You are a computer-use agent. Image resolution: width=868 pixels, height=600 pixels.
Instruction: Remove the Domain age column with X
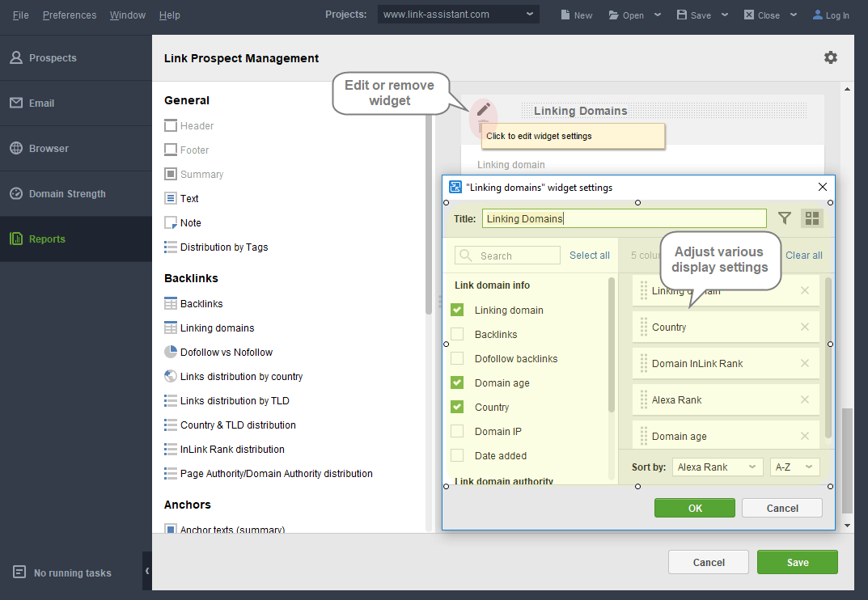coord(805,436)
